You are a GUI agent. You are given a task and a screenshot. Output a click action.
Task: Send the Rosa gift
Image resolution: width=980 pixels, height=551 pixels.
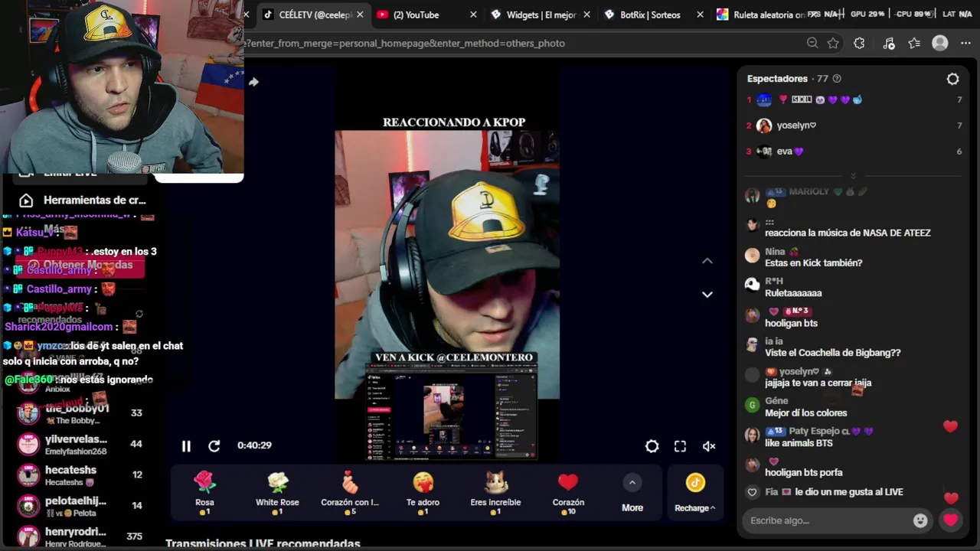(204, 492)
